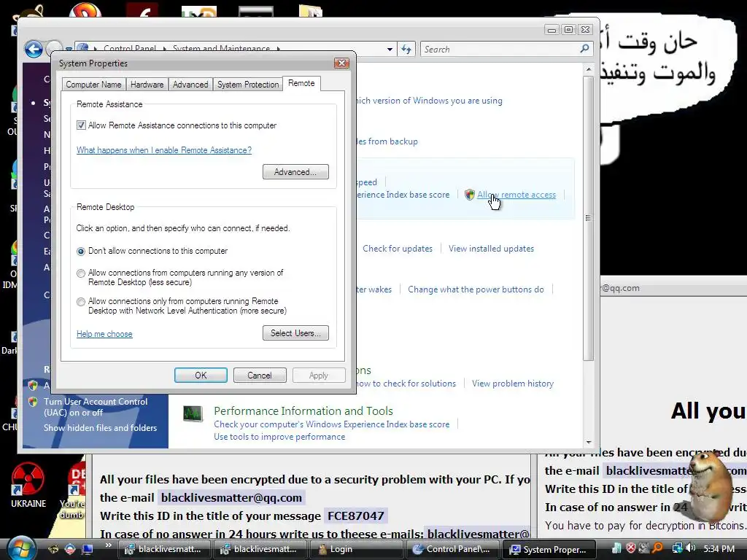
Task: Click the network icon in system tray
Action: [x=677, y=548]
